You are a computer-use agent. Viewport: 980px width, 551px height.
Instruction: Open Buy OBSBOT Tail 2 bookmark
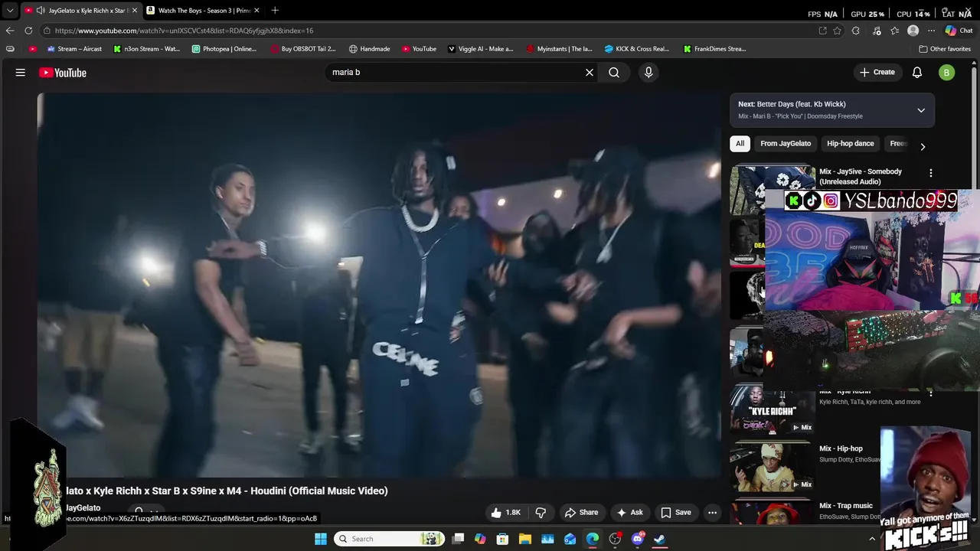[303, 49]
